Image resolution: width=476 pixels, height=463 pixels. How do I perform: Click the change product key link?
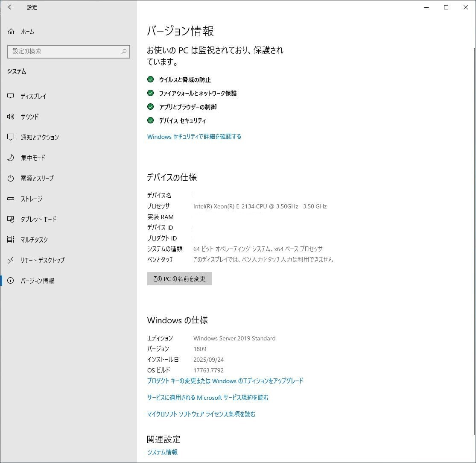tap(225, 381)
